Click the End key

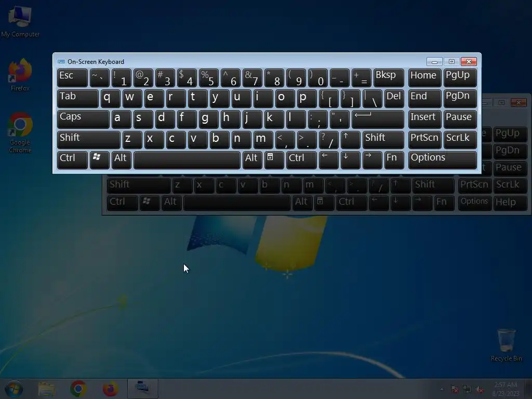(x=425, y=98)
